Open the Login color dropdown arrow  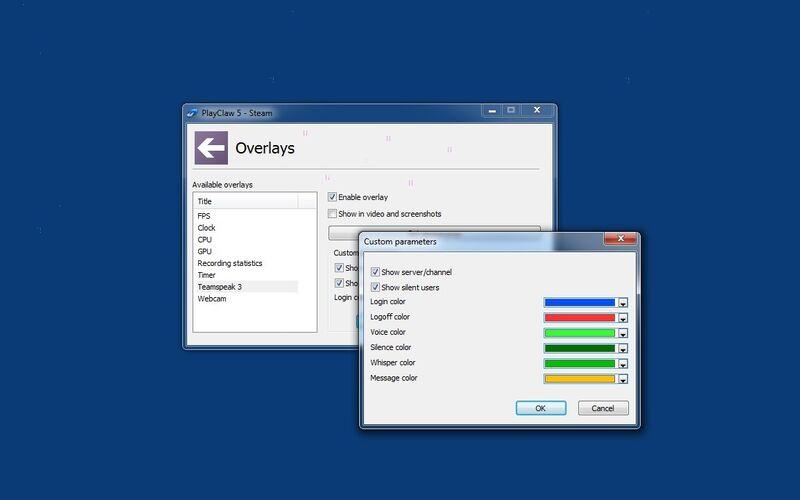click(622, 303)
